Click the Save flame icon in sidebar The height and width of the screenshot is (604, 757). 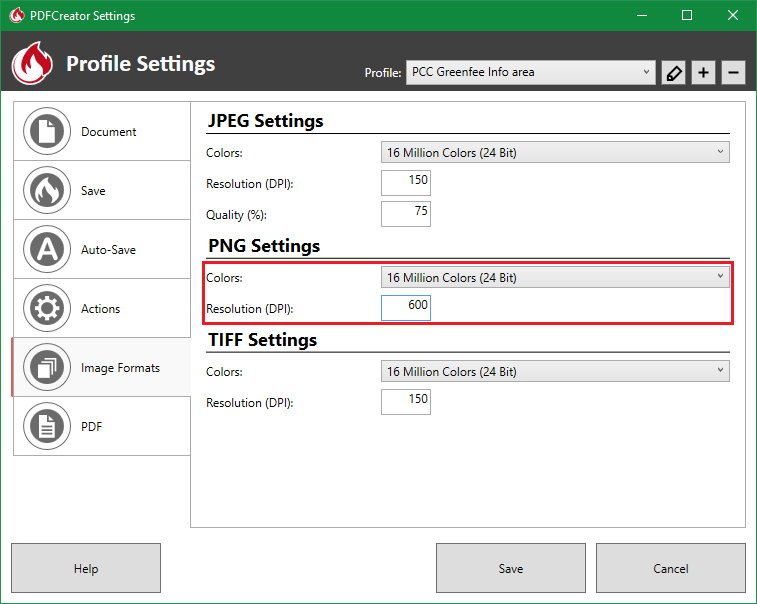pyautogui.click(x=46, y=191)
